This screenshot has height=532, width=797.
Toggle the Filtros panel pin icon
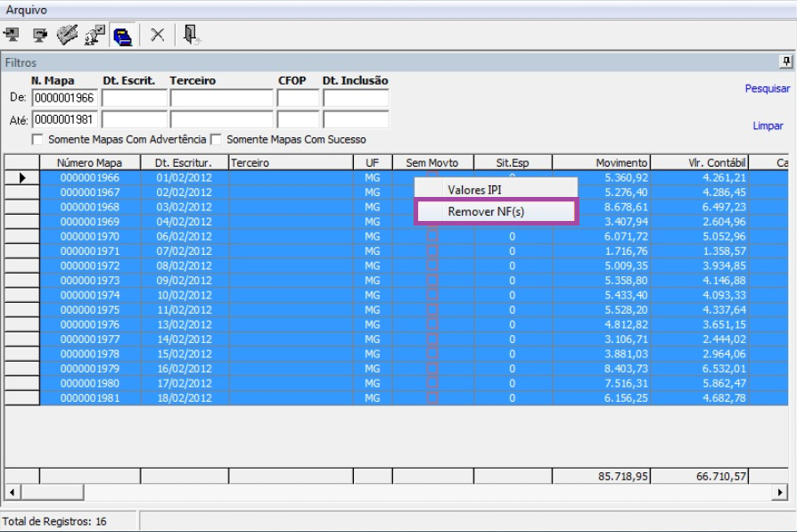786,62
